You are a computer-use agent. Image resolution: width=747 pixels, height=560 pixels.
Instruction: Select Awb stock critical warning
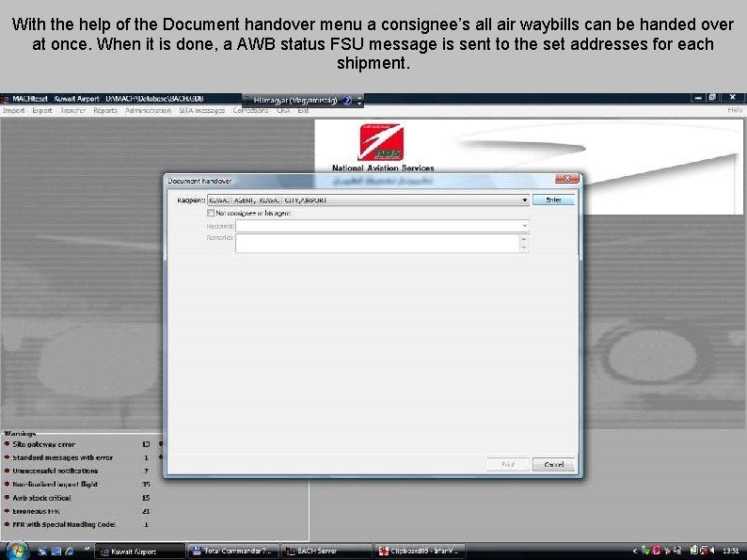[41, 498]
